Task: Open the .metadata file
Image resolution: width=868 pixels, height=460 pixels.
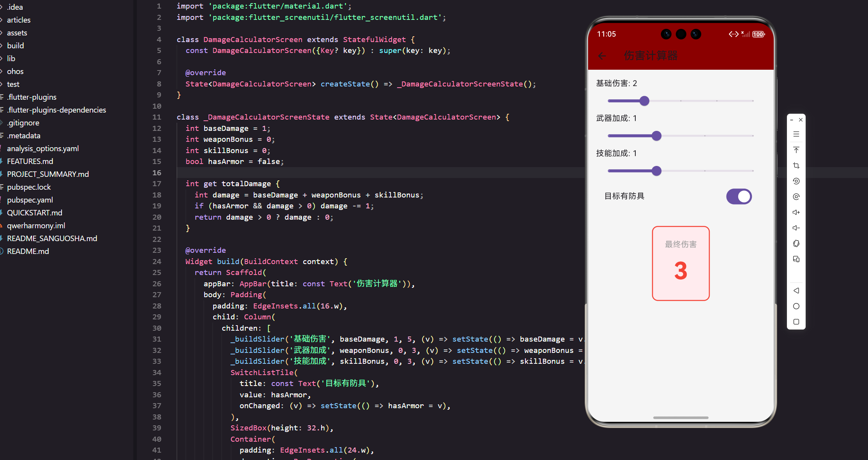Action: coord(23,136)
